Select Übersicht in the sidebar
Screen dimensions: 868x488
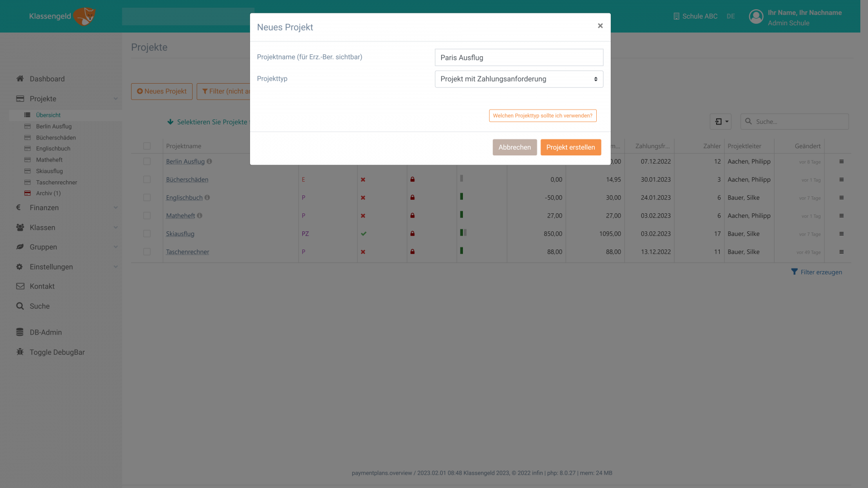(x=49, y=115)
